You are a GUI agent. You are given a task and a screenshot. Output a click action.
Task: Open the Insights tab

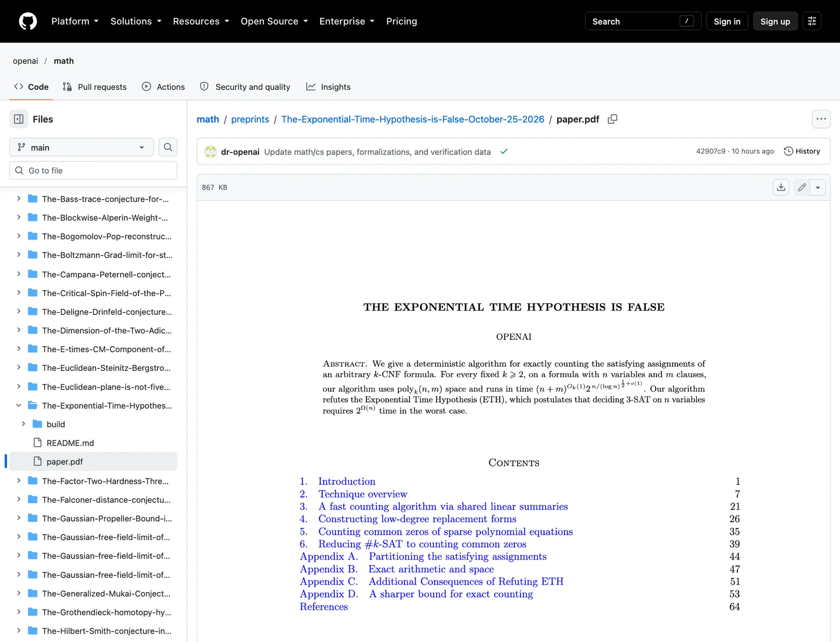(x=329, y=87)
